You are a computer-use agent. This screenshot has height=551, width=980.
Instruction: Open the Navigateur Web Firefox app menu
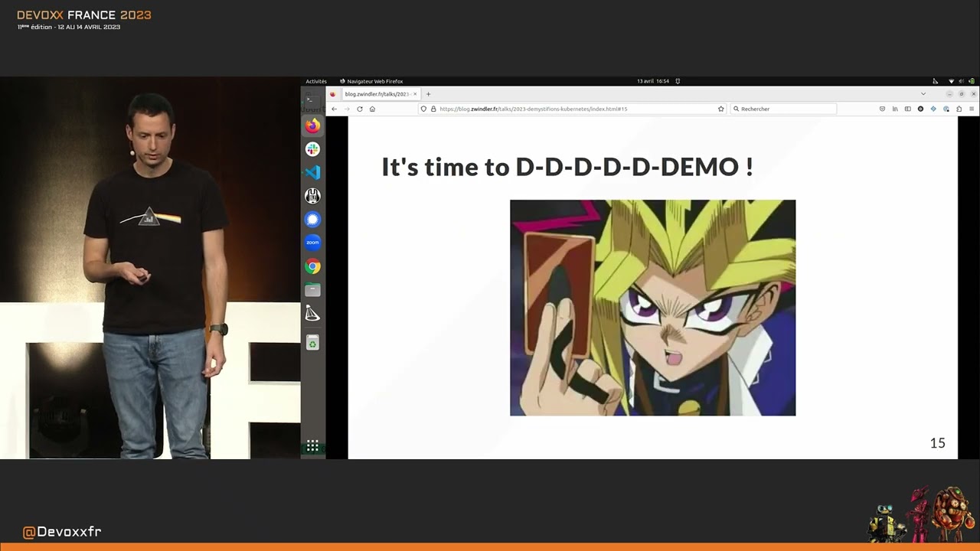coord(371,81)
